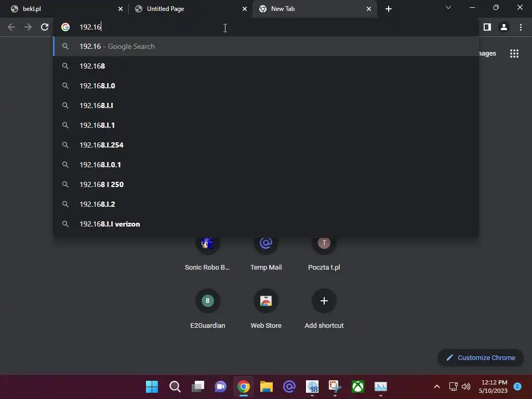
Task: Open the Google apps grid
Action: [514, 54]
